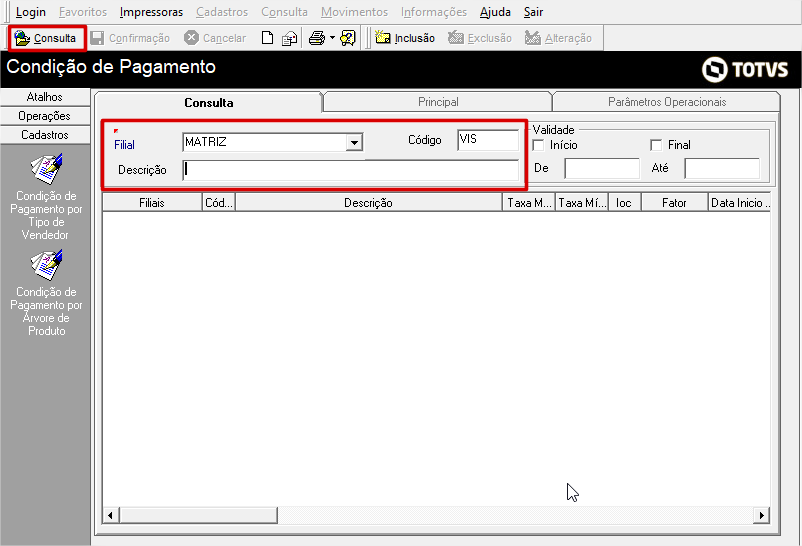Click the Ioc column header
802x546 pixels.
tap(625, 203)
